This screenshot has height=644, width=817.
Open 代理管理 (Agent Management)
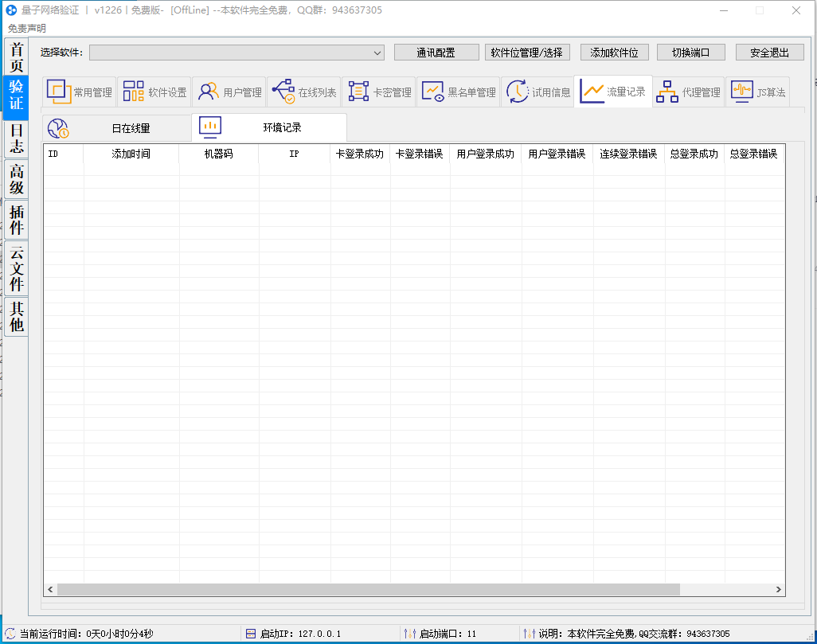coord(690,91)
